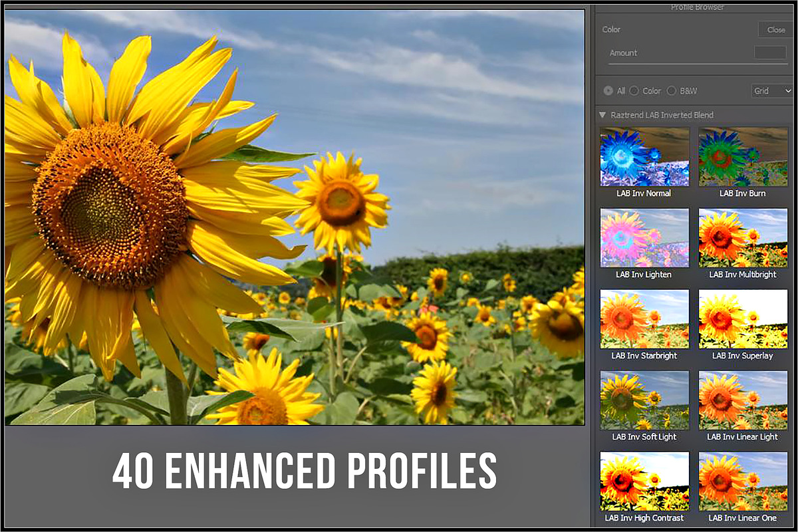Select the All profiles radio button
The height and width of the screenshot is (532, 798).
click(608, 90)
